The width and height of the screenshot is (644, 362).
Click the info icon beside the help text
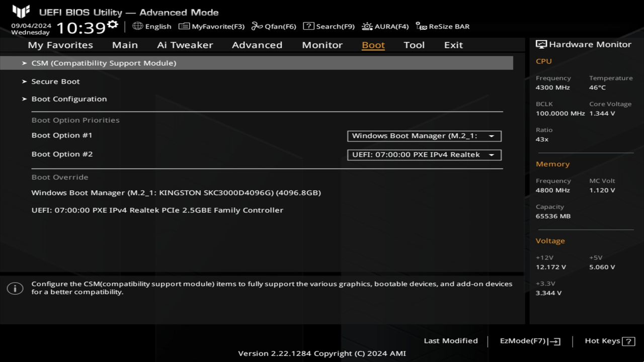15,289
